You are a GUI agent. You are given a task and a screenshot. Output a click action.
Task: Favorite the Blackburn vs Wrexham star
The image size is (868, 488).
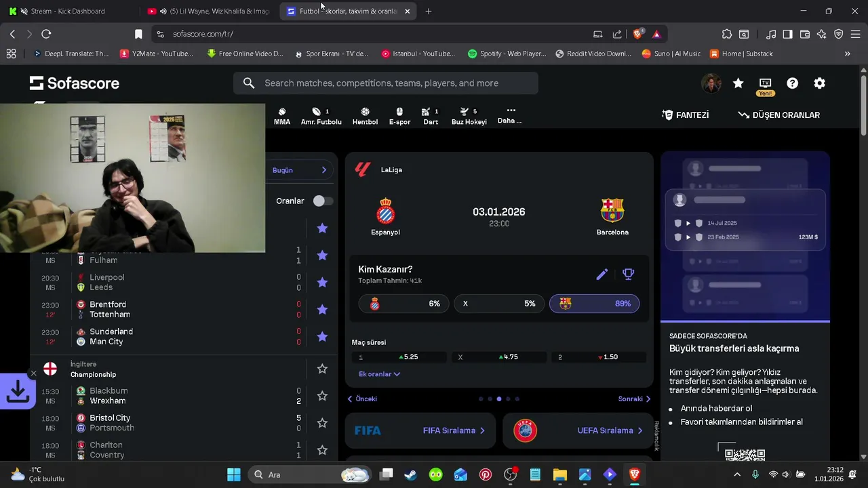[x=322, y=396]
